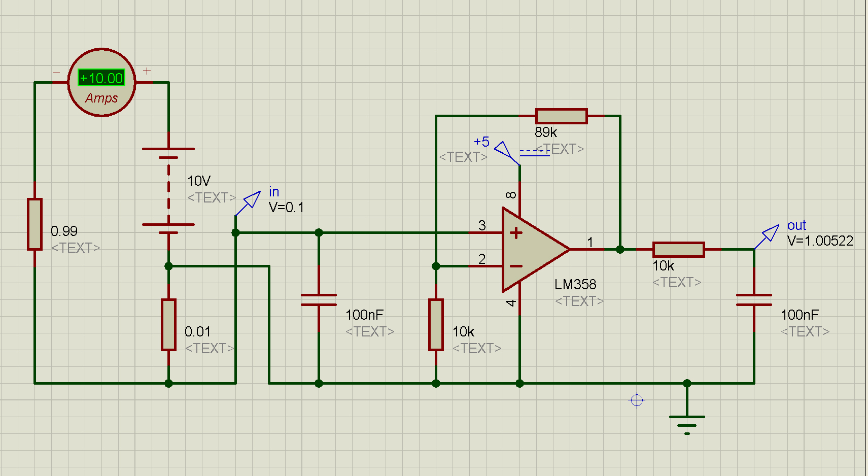Click the 'Amps' unit text on ammeter
The width and height of the screenshot is (868, 476).
[x=101, y=98]
